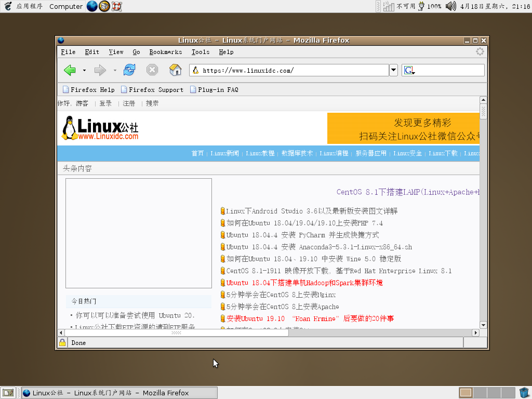Click the lock icon in the status bar
The width and height of the screenshot is (532, 399).
tap(62, 342)
